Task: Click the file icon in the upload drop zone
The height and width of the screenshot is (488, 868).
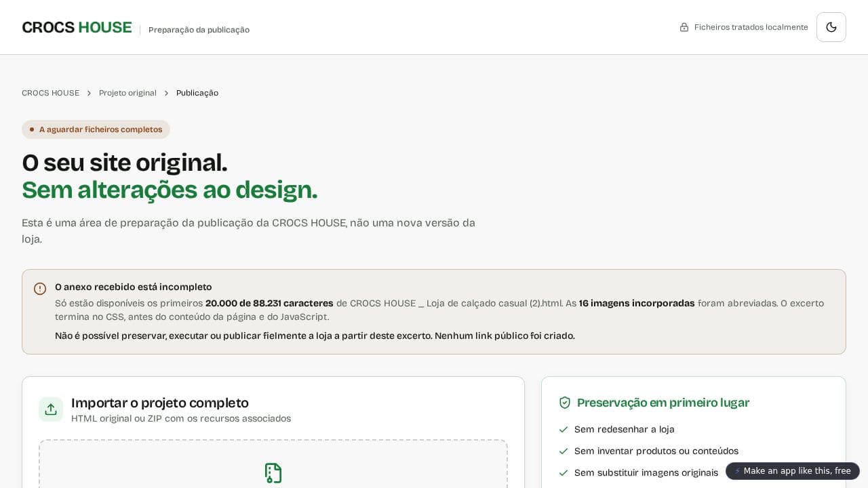Action: coord(273,473)
